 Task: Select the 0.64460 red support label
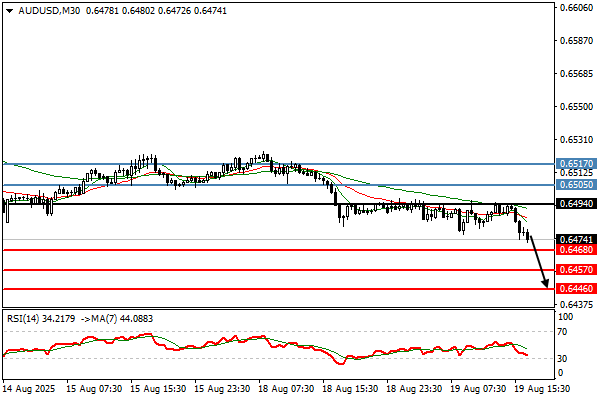[x=576, y=289]
